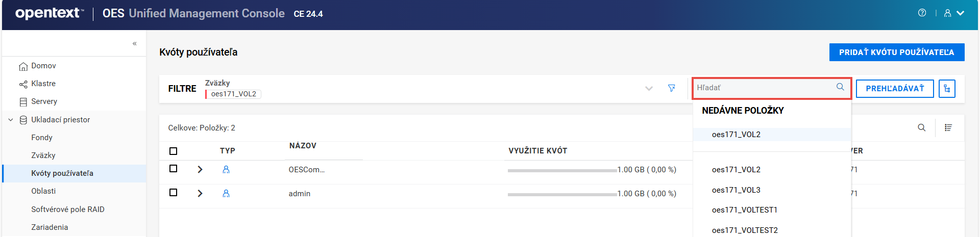
Task: Select oes171_VOL3 from the suggestions list
Action: tap(736, 190)
